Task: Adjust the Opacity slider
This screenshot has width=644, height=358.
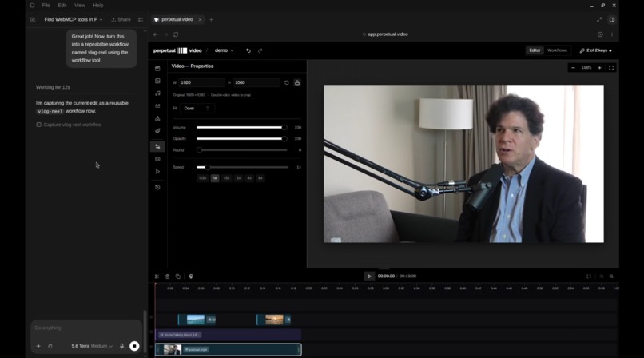Action: pyautogui.click(x=241, y=139)
